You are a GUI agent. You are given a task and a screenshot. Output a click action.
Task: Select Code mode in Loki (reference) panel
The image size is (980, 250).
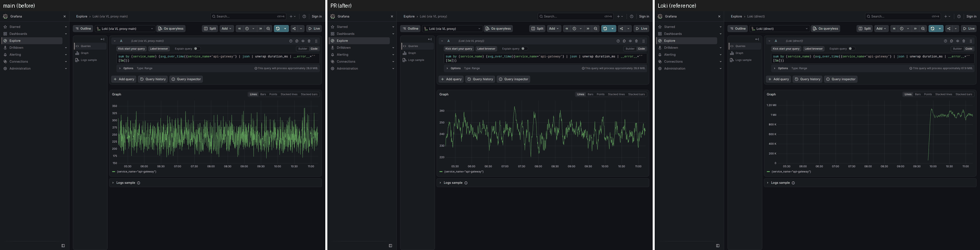click(x=969, y=49)
